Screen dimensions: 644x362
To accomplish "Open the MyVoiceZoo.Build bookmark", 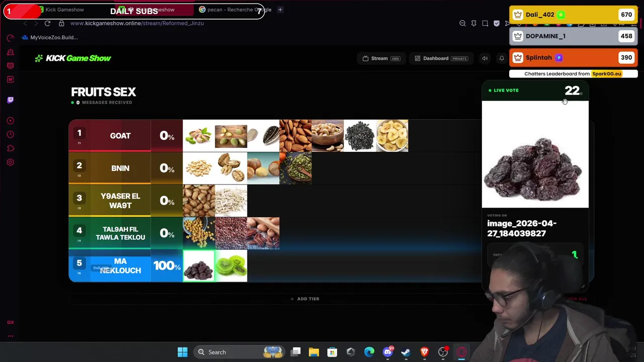I will pyautogui.click(x=50, y=37).
